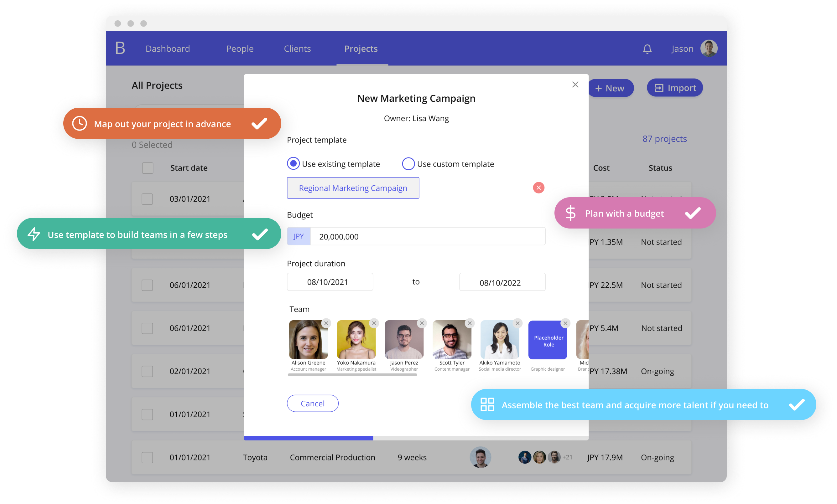Screen dimensions: 837x504
Task: Click Akiko Yamamoto's photo
Action: point(500,339)
